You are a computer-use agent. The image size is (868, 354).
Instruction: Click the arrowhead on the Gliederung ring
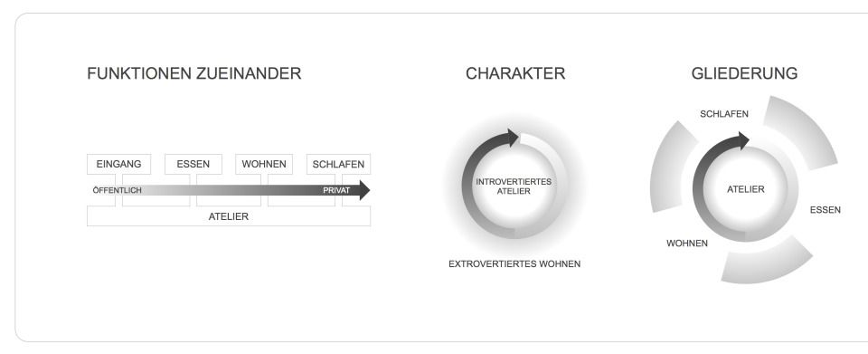pos(744,140)
